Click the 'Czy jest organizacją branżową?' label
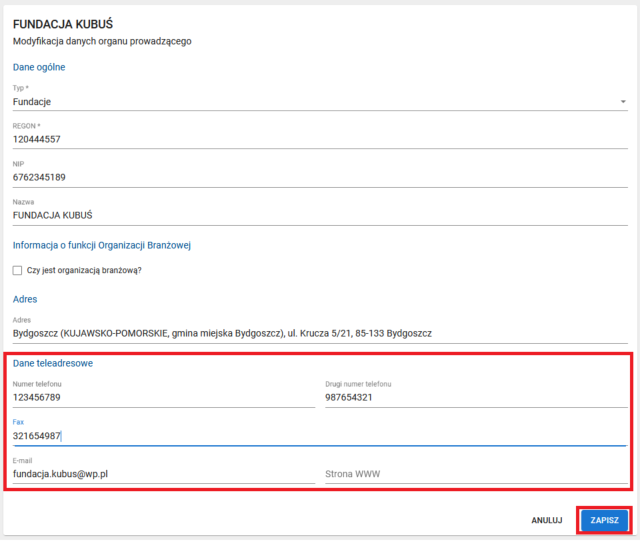This screenshot has height=541, width=640. [84, 270]
